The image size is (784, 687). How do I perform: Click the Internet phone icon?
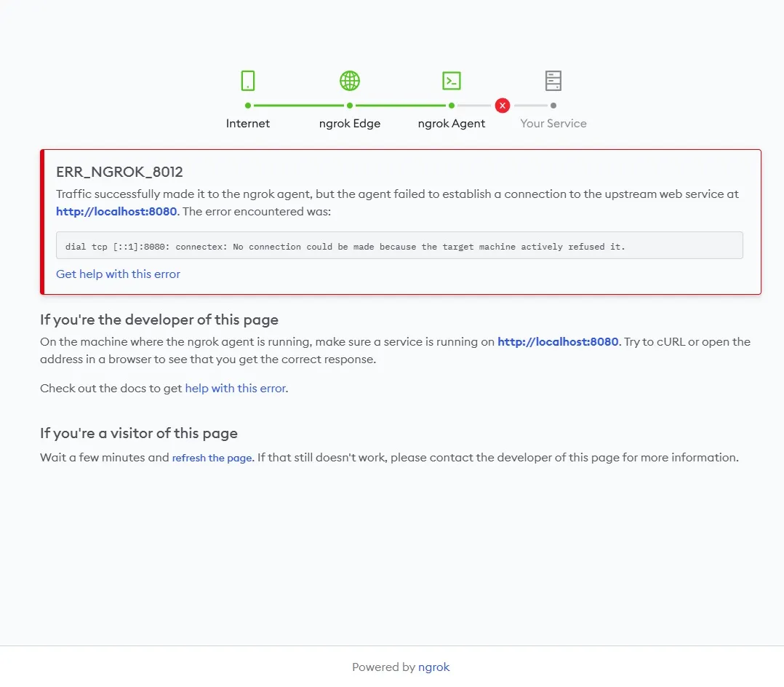click(x=248, y=80)
